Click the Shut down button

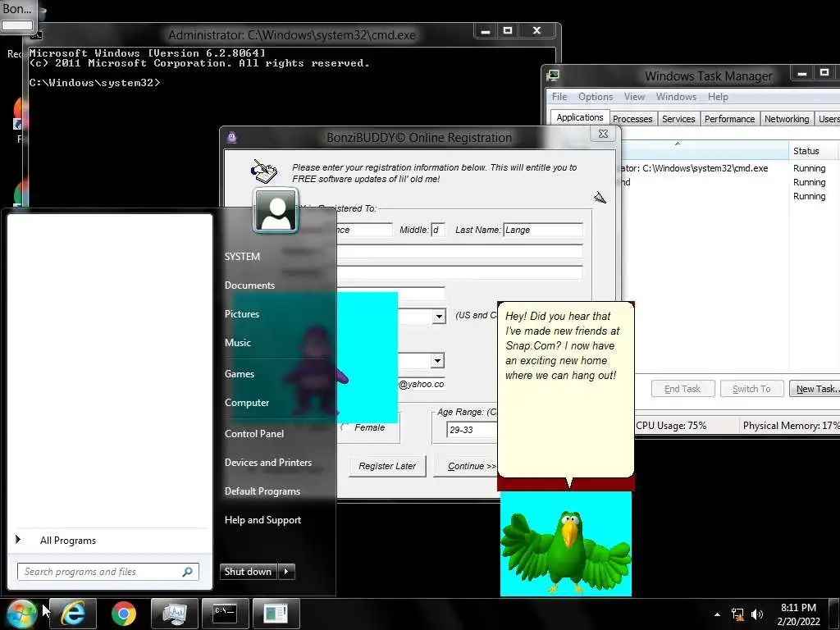249,572
